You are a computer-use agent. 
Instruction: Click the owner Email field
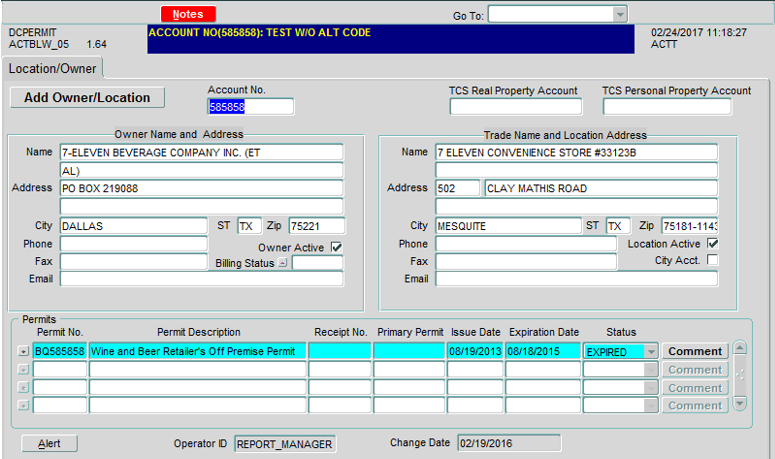pyautogui.click(x=201, y=279)
